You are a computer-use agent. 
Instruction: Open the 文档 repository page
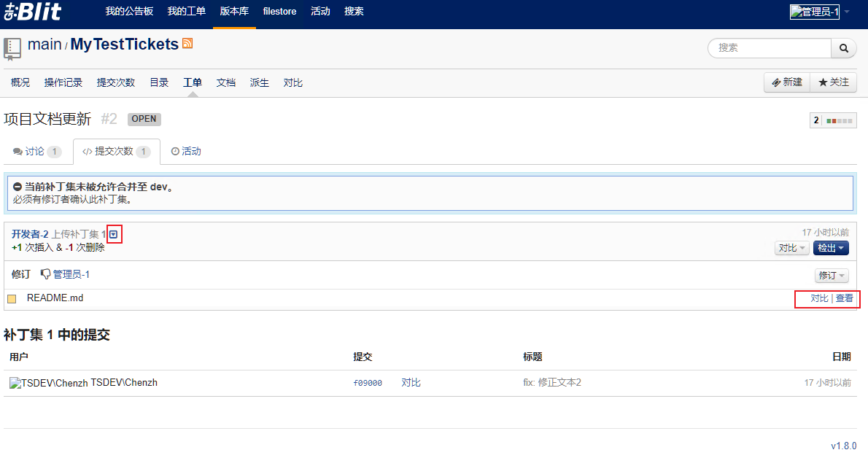[226, 82]
